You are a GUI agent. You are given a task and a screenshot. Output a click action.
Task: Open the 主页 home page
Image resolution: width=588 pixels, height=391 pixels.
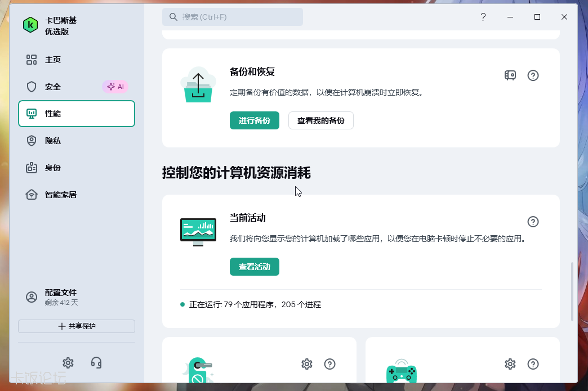tap(77, 60)
